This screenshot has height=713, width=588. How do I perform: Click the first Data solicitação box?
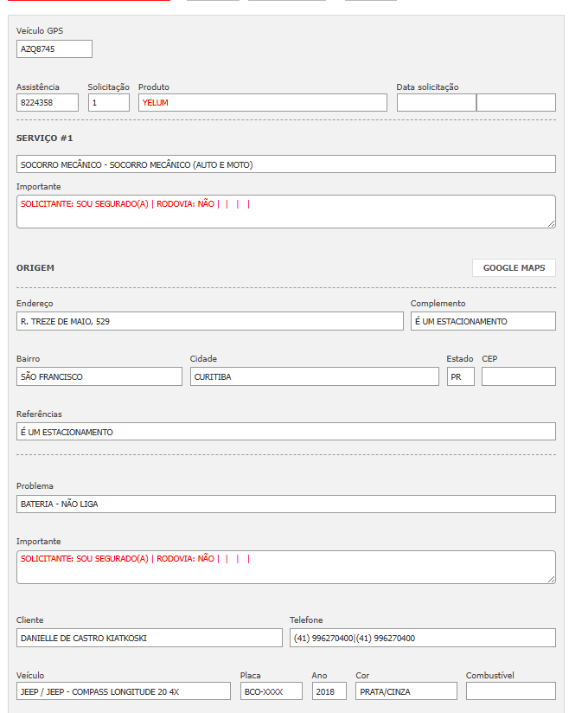pos(436,103)
